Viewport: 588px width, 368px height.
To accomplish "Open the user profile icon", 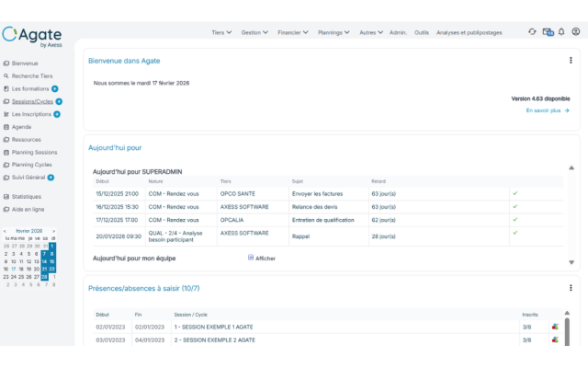I will pyautogui.click(x=576, y=32).
